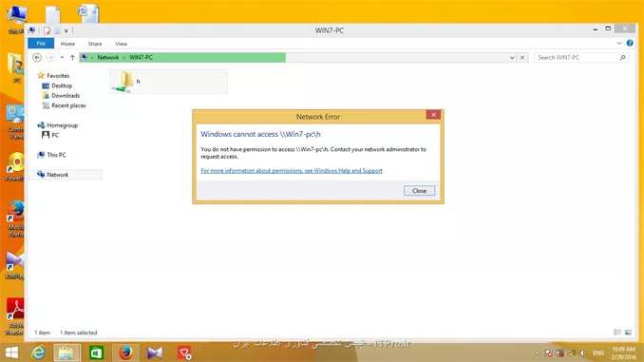The image size is (644, 362).
Task: Open the recent locations dropdown arrow
Action: pyautogui.click(x=62, y=58)
